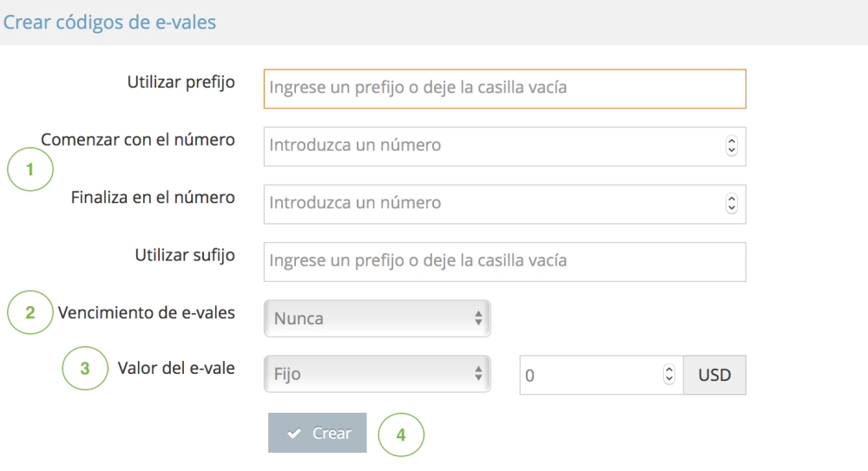
Task: Click the stepper arrows in the e-vale value field
Action: [668, 375]
